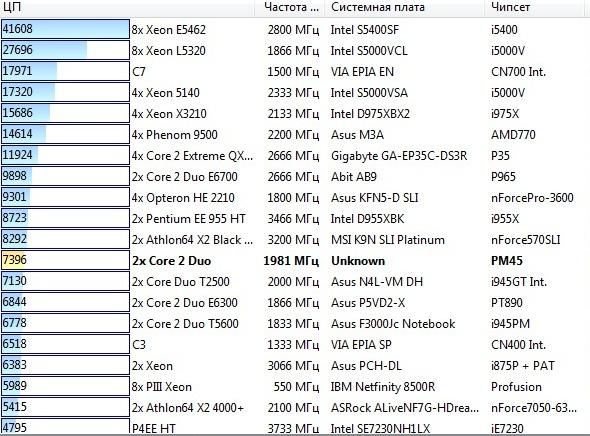Sort by the ЦП column header
590x436 pixels.
[x=127, y=7]
